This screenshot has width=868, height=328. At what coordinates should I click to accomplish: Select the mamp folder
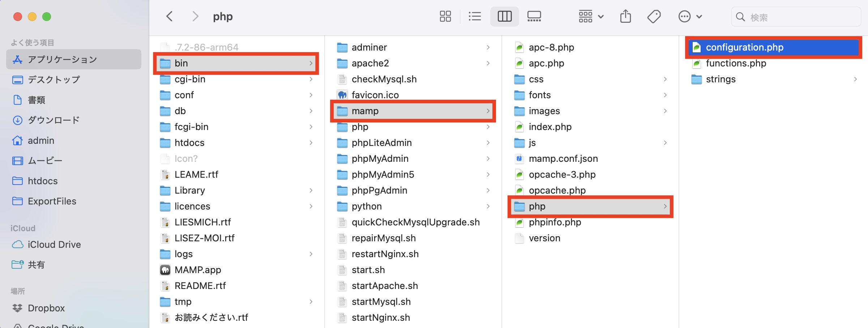(x=413, y=111)
